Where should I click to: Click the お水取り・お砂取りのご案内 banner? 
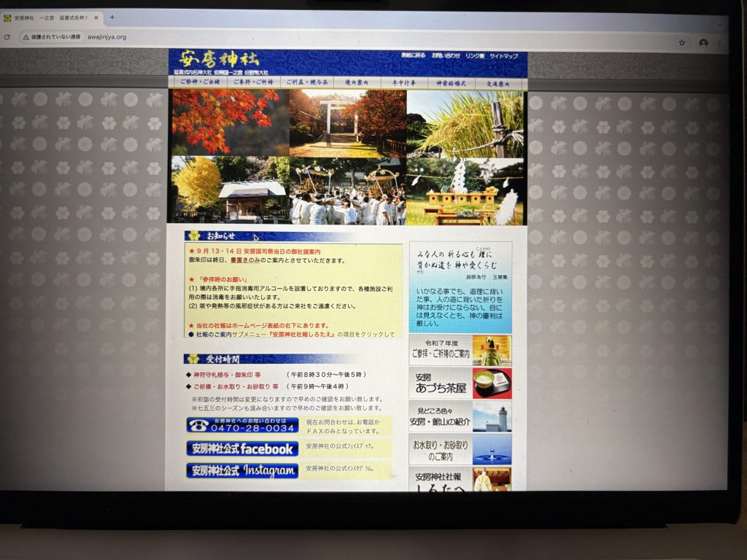(x=460, y=449)
